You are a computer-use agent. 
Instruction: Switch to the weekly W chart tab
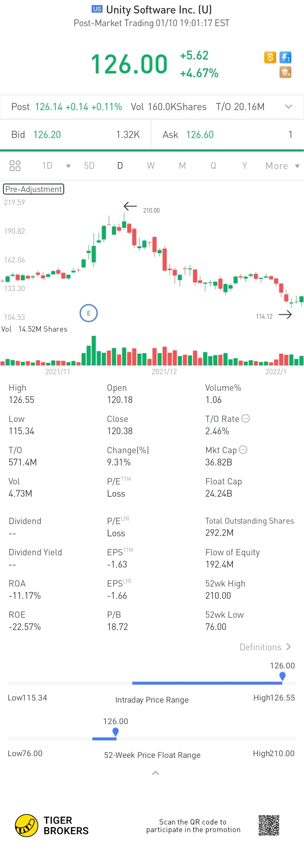tap(151, 166)
